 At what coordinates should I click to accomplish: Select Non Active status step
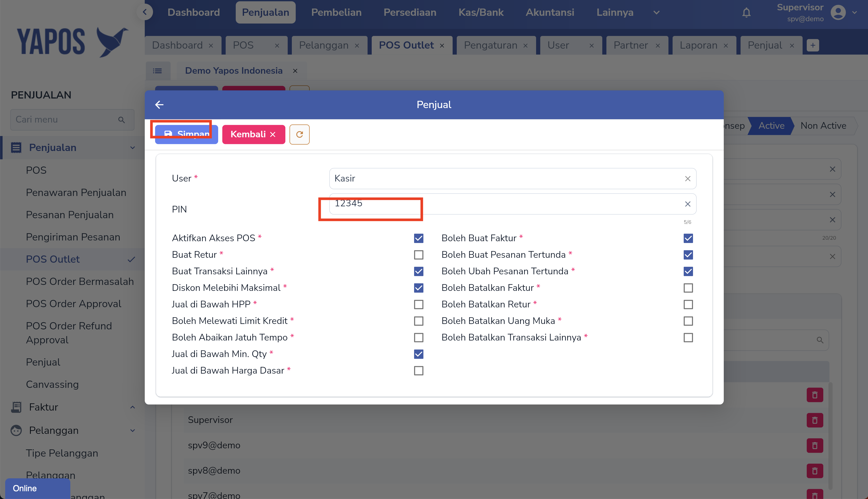823,126
